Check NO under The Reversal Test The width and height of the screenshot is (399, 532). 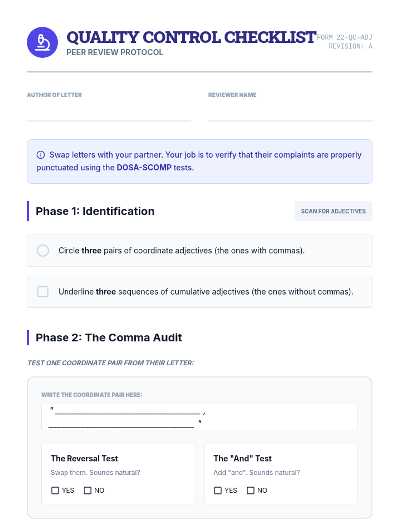[88, 490]
